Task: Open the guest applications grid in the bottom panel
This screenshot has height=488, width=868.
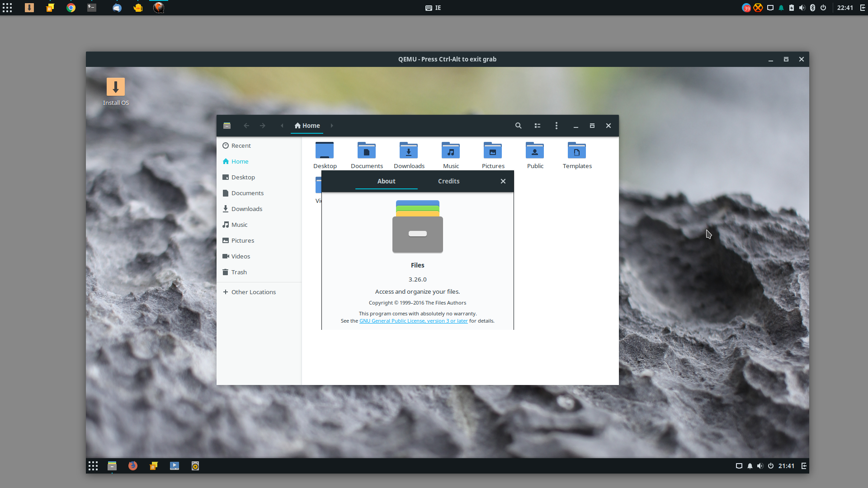Action: [x=93, y=466]
